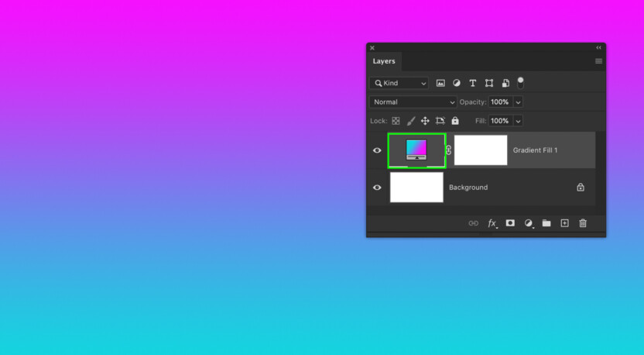Image resolution: width=644 pixels, height=355 pixels.
Task: Create new fill or adjustment layer
Action: [529, 223]
